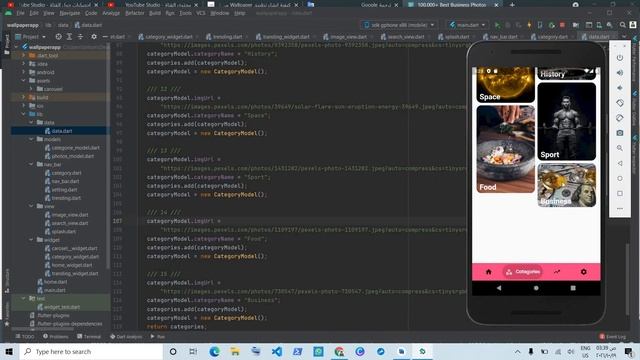
Task: Click emulator sidebar home circle icon
Action: coord(620,178)
